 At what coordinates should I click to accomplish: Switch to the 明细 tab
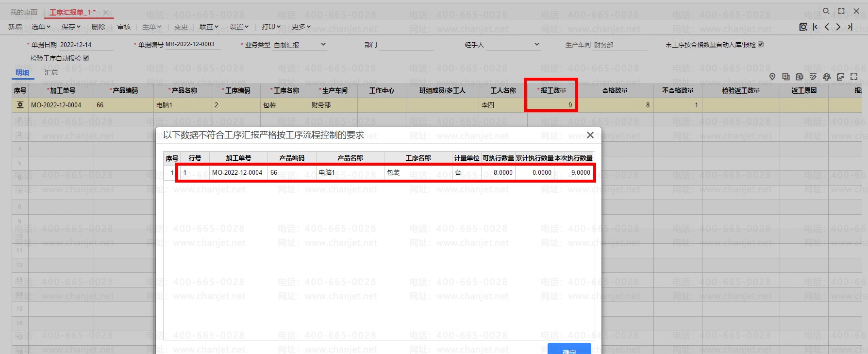[x=22, y=72]
